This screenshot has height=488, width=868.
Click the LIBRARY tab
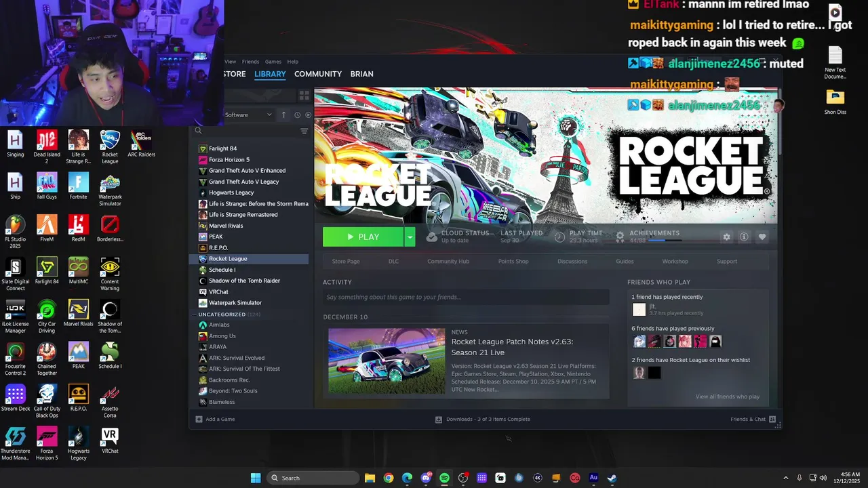click(x=270, y=74)
